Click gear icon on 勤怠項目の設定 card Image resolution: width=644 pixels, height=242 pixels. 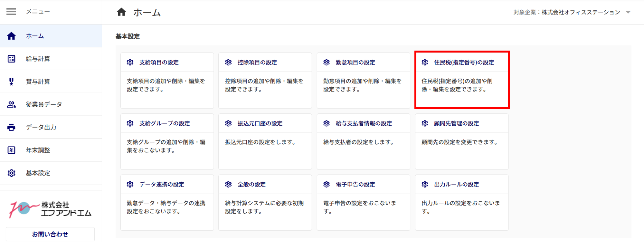click(x=327, y=62)
